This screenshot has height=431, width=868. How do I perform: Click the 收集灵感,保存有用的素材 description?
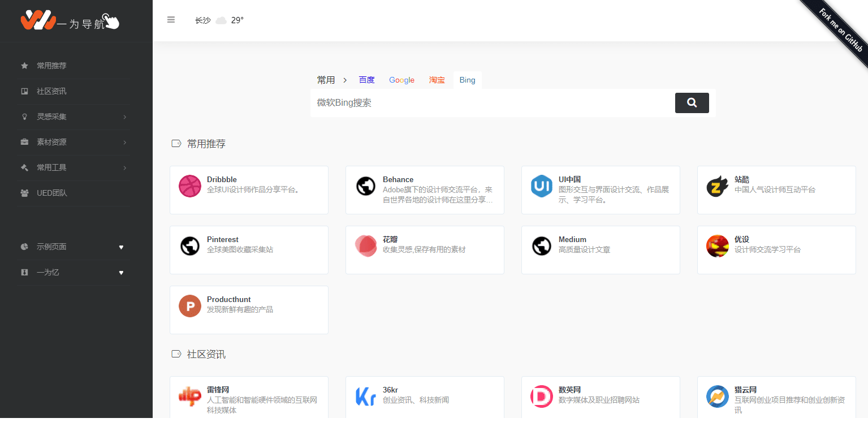[424, 249]
